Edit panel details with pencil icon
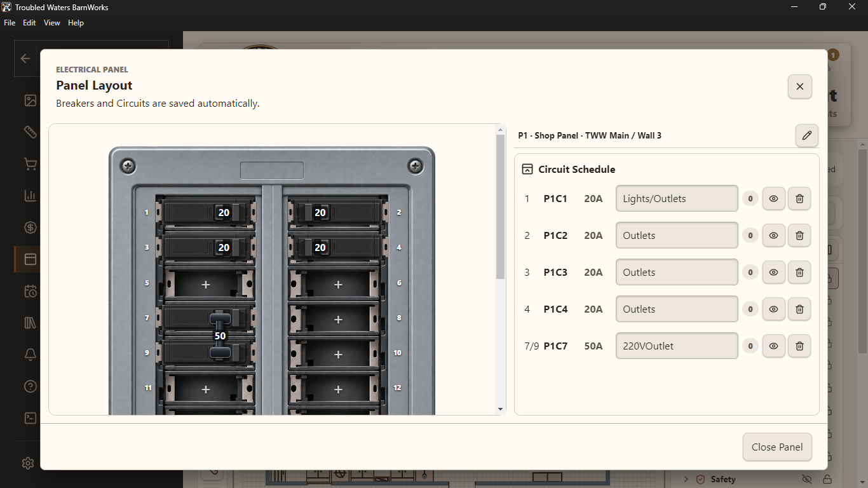 pyautogui.click(x=807, y=135)
